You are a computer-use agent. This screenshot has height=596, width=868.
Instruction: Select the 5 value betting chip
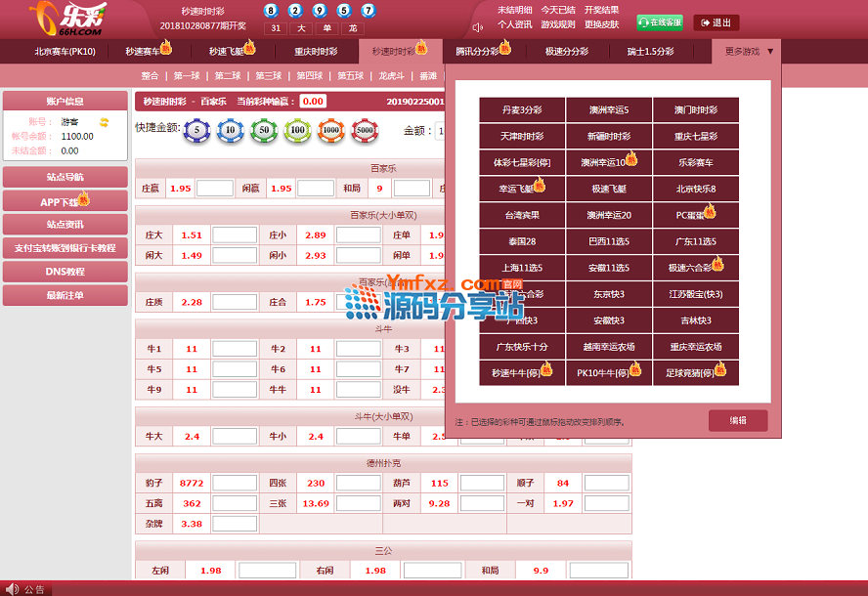(x=197, y=130)
